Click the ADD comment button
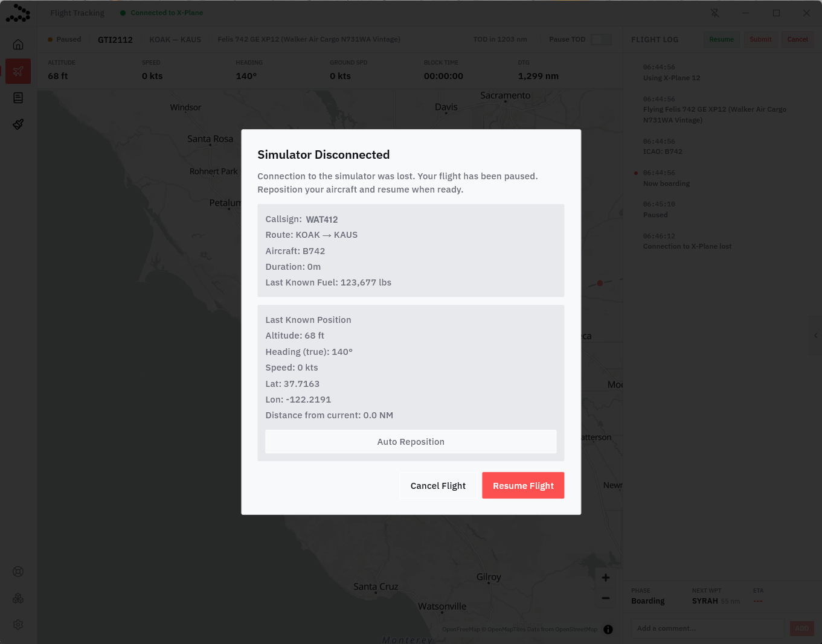Image resolution: width=822 pixels, height=644 pixels. pos(801,628)
